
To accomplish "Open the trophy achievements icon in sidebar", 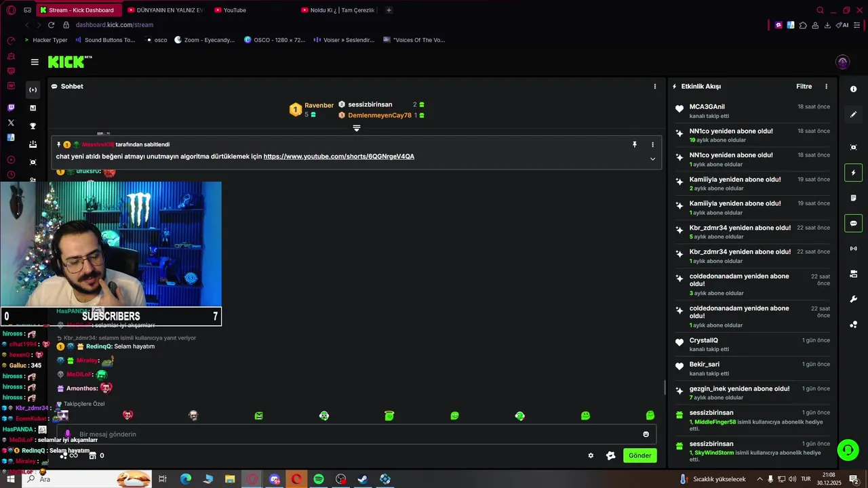I will 33,126.
